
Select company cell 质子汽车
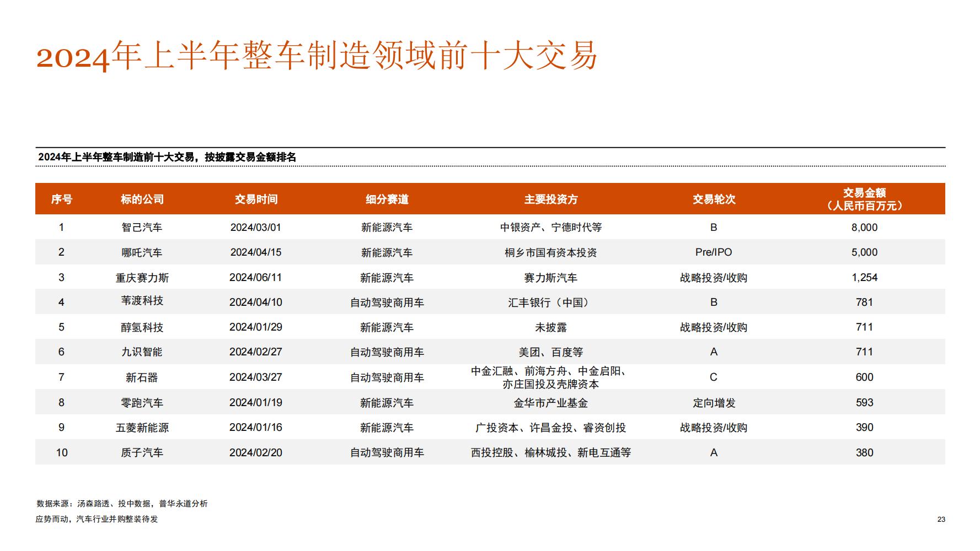click(x=142, y=452)
